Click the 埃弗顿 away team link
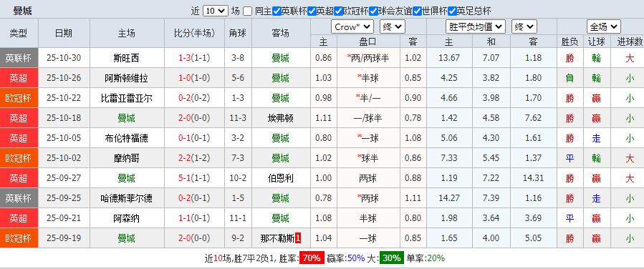Viewport: 644px width, 269px height. 281,118
